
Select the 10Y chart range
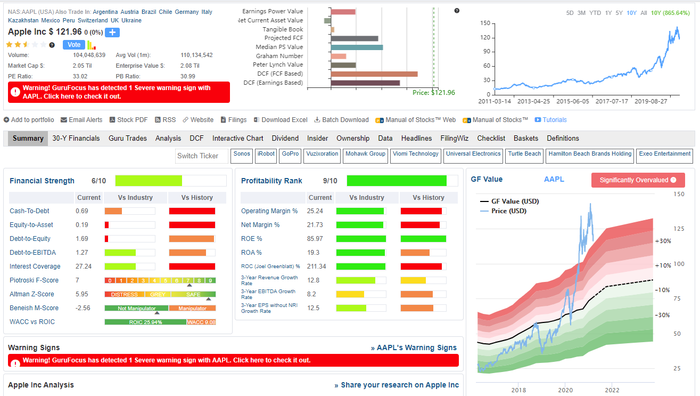coord(631,13)
